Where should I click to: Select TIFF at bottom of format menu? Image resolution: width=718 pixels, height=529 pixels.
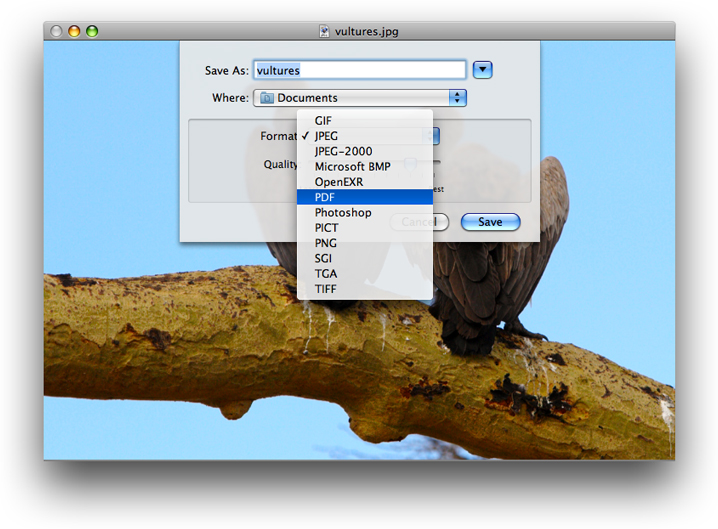(x=325, y=289)
